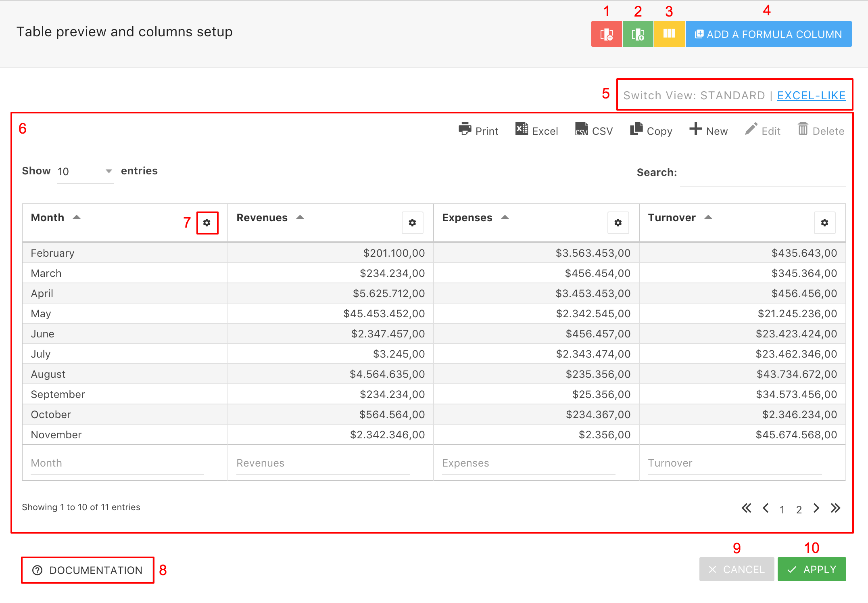Open Expenses column settings gear
Viewport: 868px width, 603px height.
coord(618,223)
